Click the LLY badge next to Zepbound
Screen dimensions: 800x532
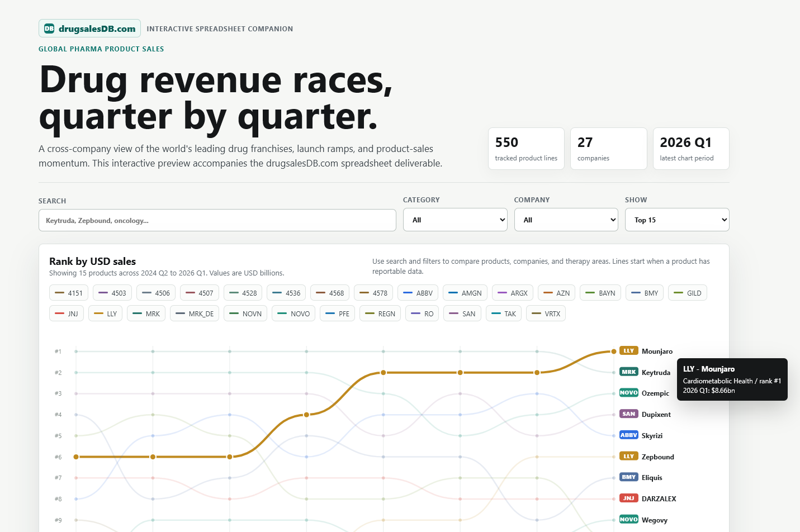tap(629, 456)
